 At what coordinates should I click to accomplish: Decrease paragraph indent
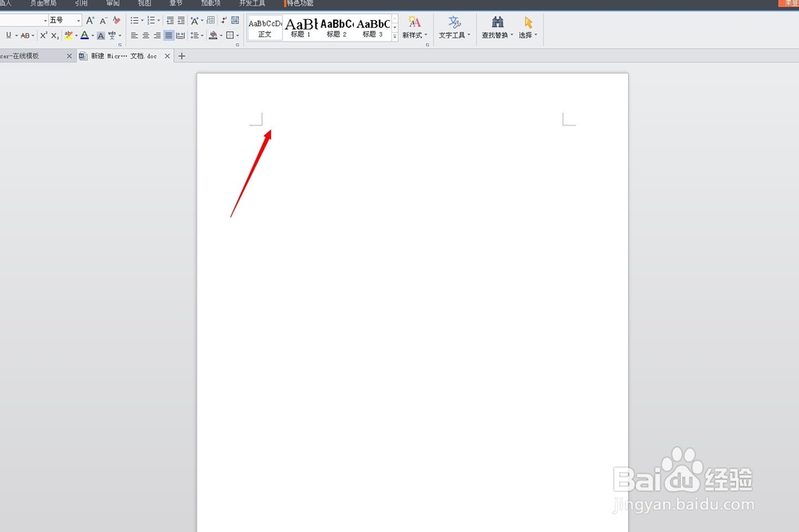pyautogui.click(x=170, y=21)
